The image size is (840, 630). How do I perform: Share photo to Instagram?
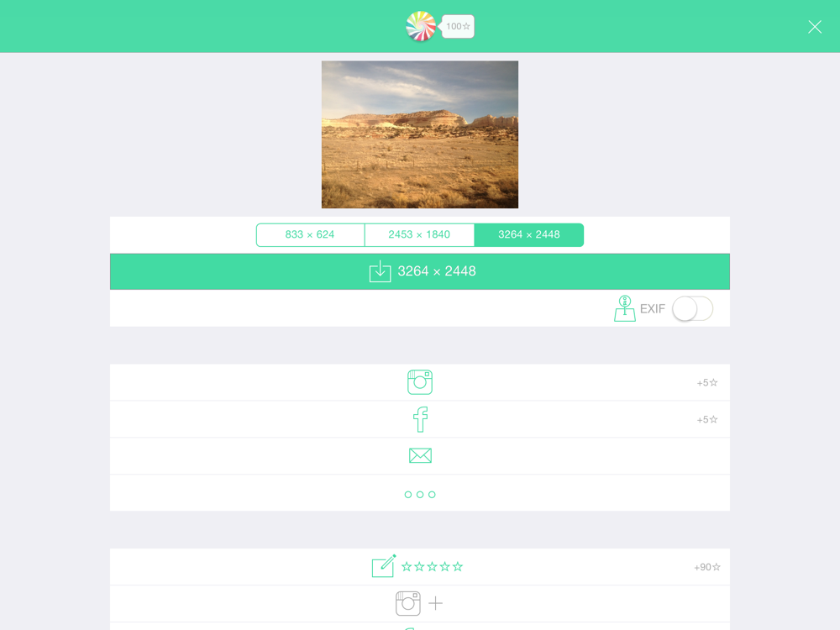point(419,382)
